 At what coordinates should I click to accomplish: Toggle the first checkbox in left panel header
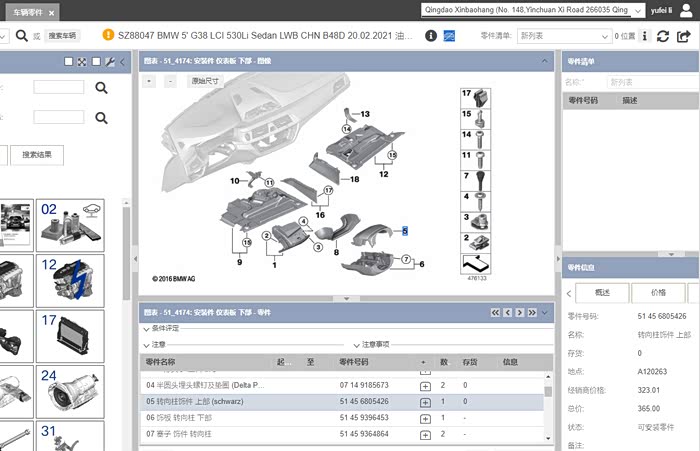pos(68,62)
